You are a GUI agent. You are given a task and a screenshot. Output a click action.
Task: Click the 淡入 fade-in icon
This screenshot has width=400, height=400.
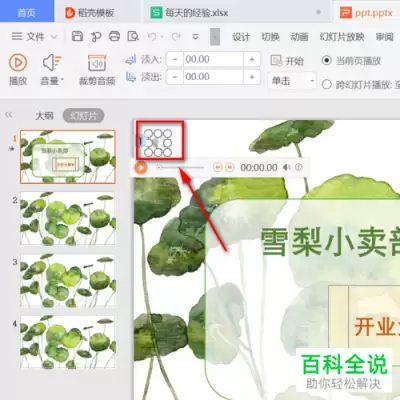coord(131,60)
